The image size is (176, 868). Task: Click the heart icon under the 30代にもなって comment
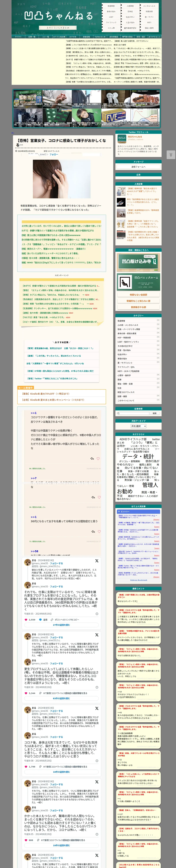[99, 532]
